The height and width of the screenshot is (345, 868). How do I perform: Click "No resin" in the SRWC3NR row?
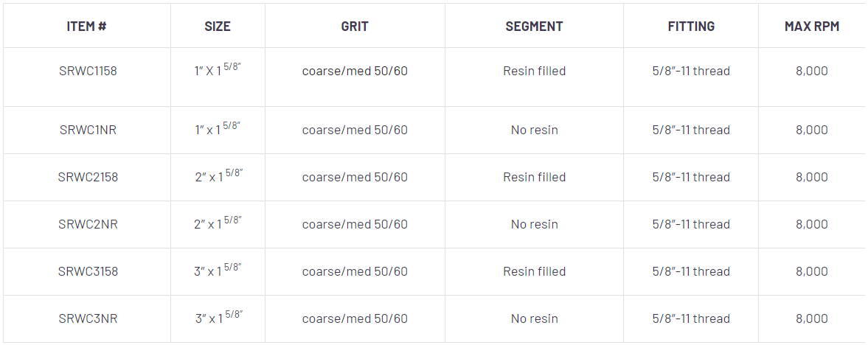534,319
